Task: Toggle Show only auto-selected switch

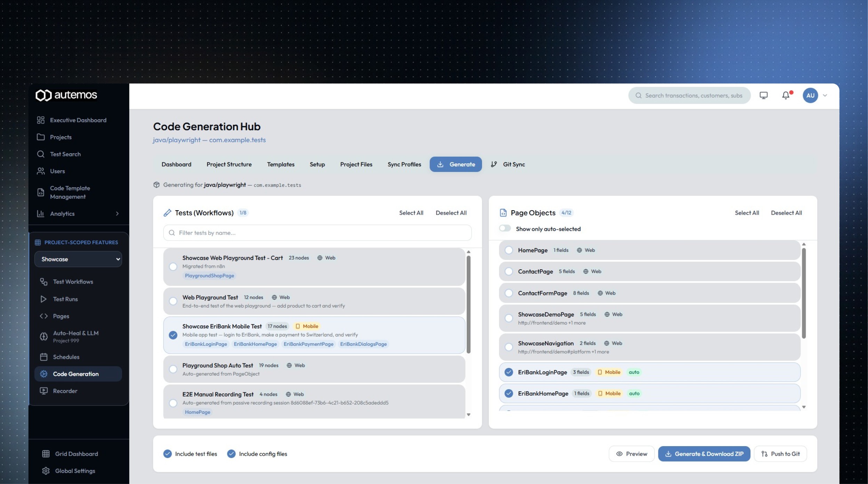Action: pyautogui.click(x=505, y=228)
